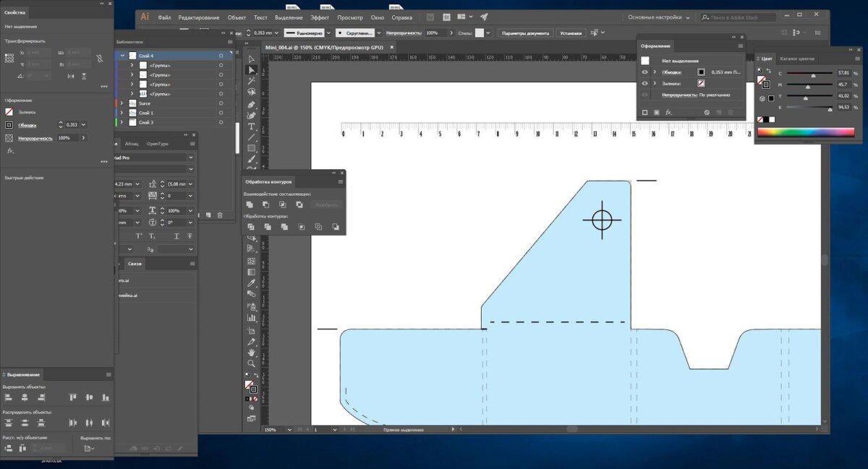
Task: Expand the Слой 3 layer
Action: tap(122, 122)
